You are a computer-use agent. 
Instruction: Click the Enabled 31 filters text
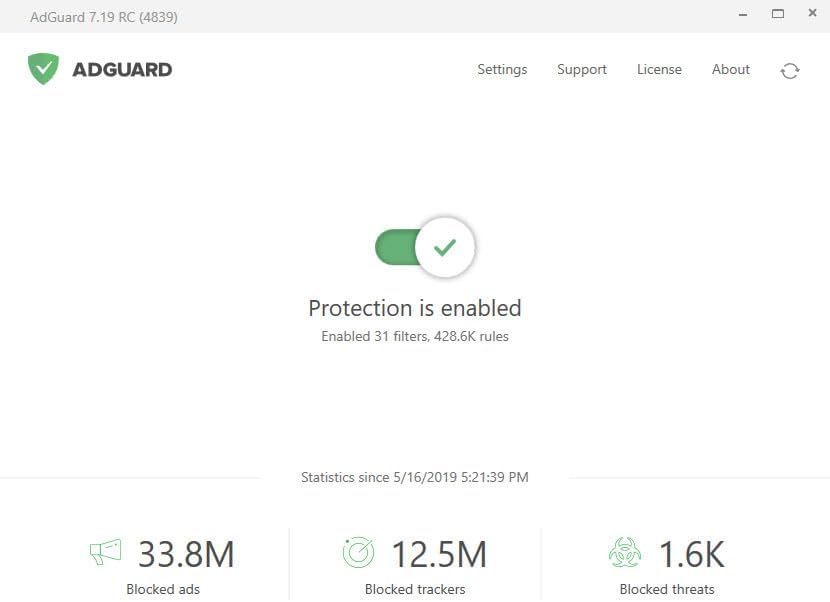tap(415, 337)
